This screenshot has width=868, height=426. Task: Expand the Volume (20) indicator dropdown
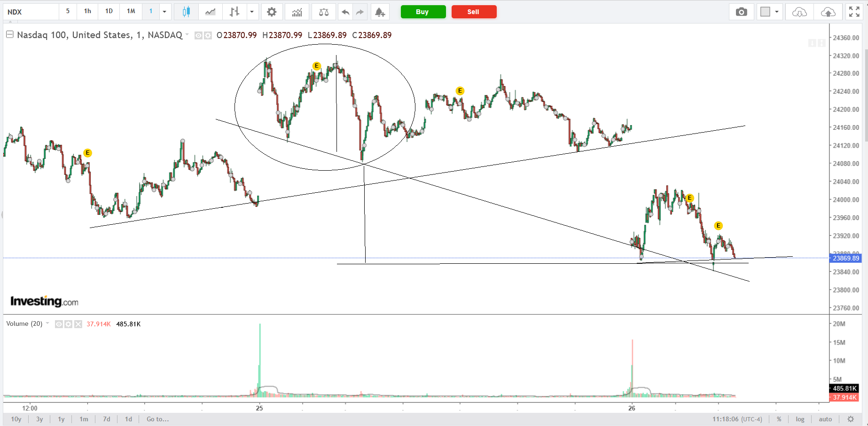click(47, 323)
